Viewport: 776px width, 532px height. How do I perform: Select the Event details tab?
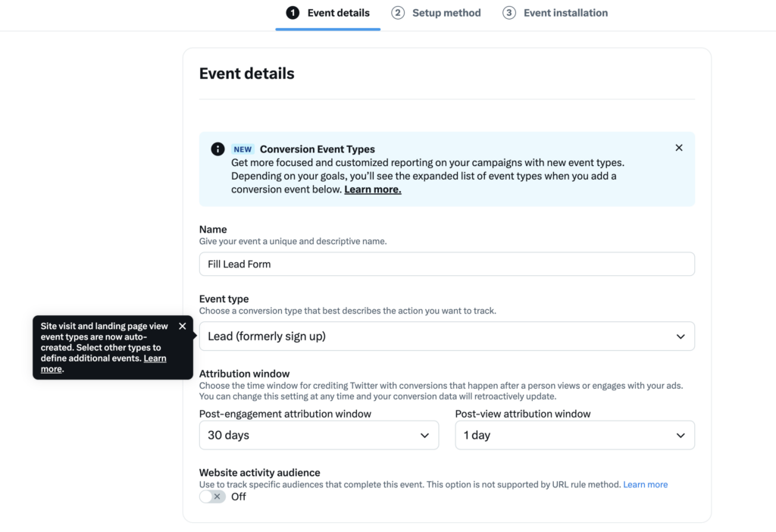(x=337, y=13)
